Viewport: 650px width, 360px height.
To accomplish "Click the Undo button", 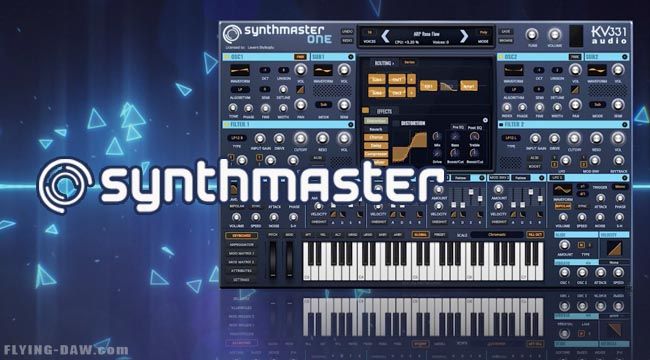I will (x=347, y=32).
